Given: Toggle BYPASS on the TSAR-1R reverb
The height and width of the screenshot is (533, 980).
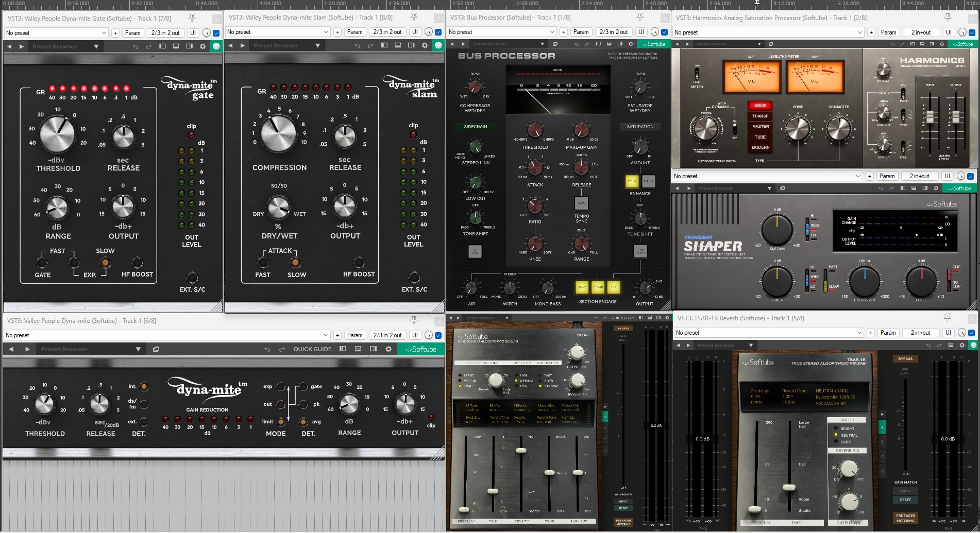Looking at the screenshot, I should click(905, 358).
